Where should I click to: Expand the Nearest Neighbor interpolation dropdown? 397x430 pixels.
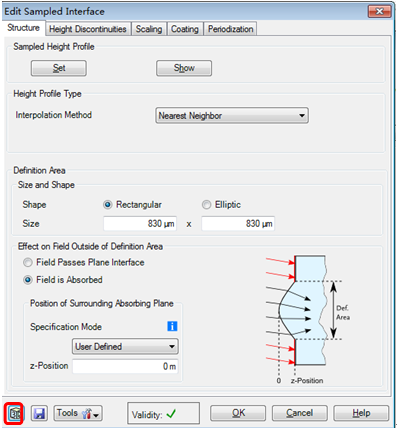[x=232, y=116]
